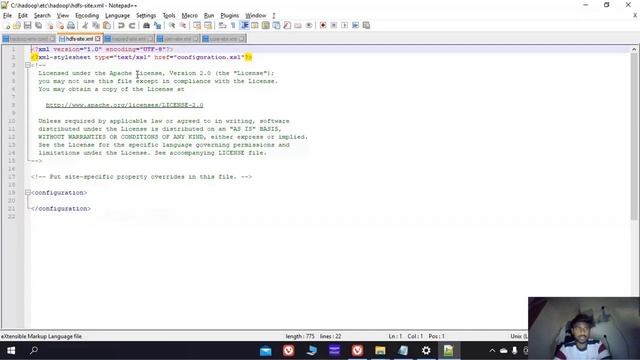Open the Windows Start menu

(11, 351)
